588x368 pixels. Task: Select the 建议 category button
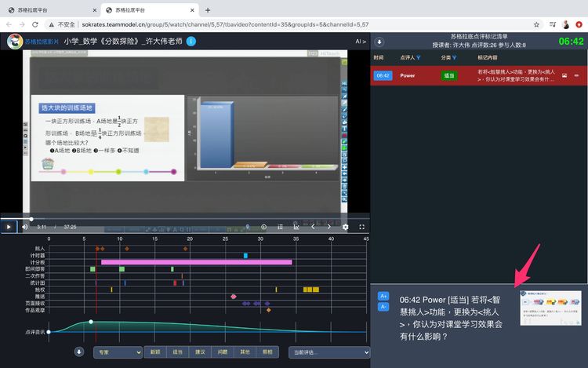tap(200, 352)
